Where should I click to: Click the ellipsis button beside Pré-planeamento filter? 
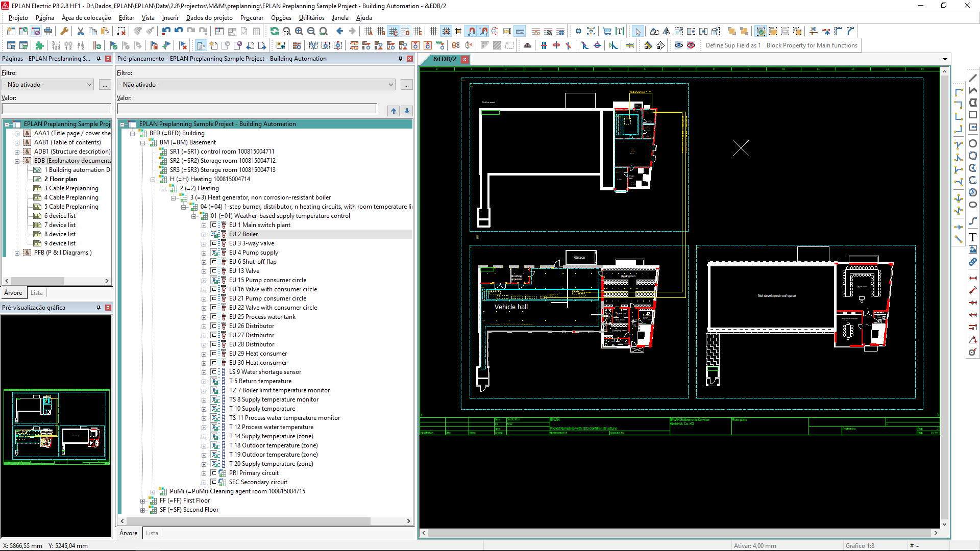pyautogui.click(x=407, y=85)
